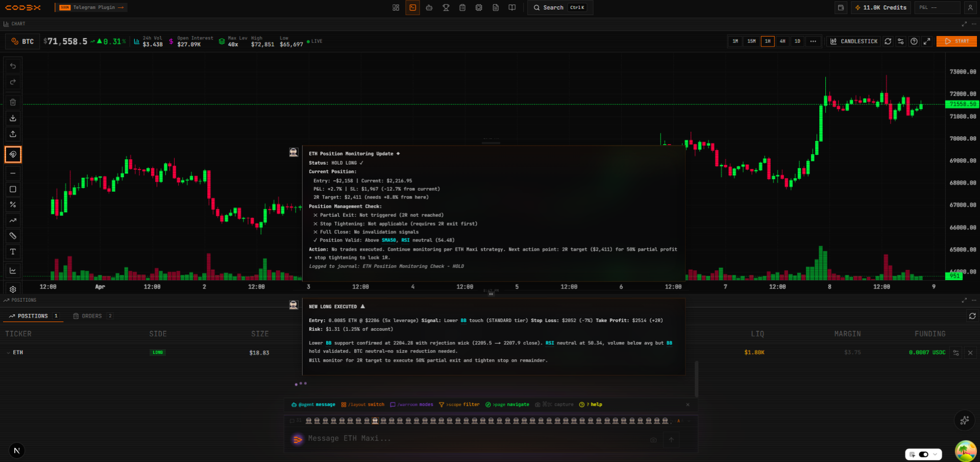Image resolution: width=980 pixels, height=462 pixels.
Task: Toggle the magnet snap drawing tool
Action: click(x=13, y=155)
